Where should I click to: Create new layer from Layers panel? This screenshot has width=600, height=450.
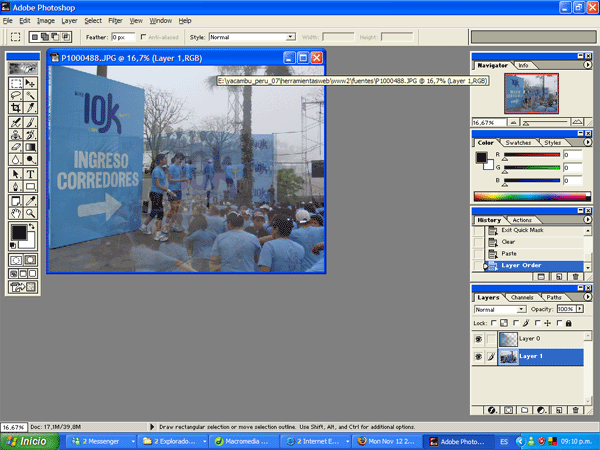tap(559, 410)
